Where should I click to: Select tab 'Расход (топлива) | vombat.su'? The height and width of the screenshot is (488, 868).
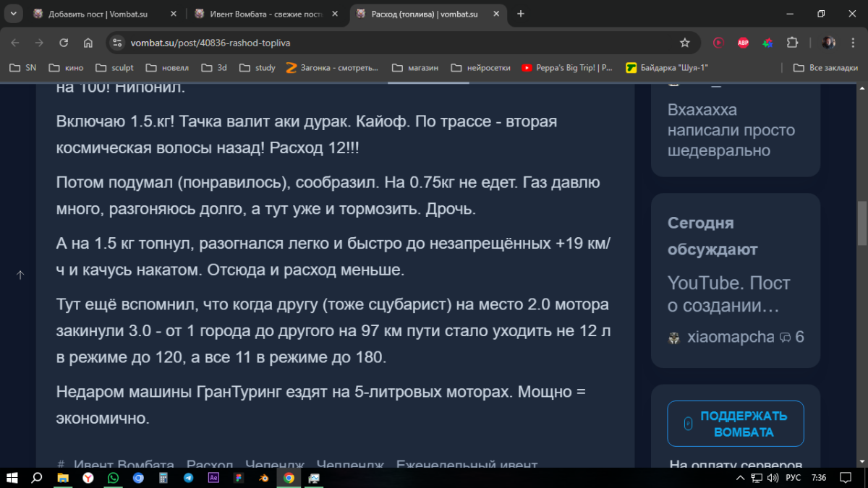click(428, 14)
